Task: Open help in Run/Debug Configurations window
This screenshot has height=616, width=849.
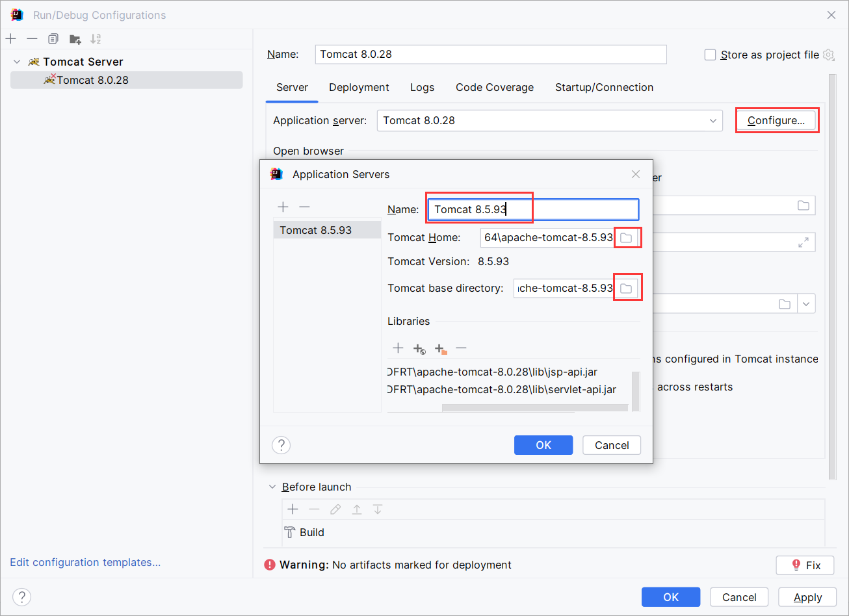Action: click(21, 597)
